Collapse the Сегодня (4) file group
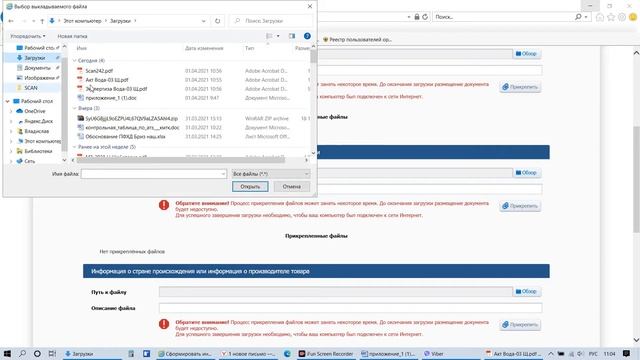 [x=75, y=60]
